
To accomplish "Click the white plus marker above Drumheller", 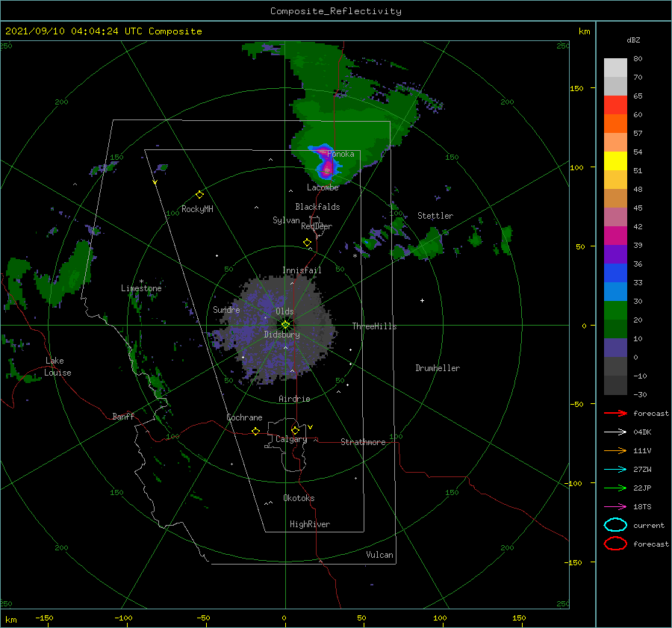I will [x=422, y=300].
